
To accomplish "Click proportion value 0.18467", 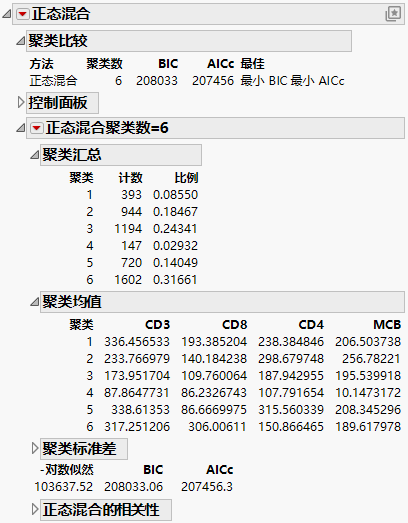I will (175, 212).
